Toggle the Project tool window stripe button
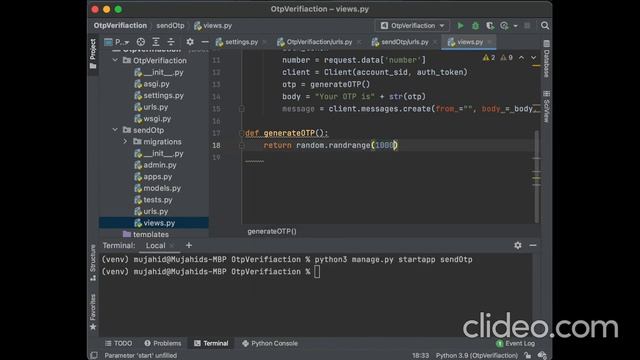The width and height of the screenshot is (640, 360). point(93,54)
